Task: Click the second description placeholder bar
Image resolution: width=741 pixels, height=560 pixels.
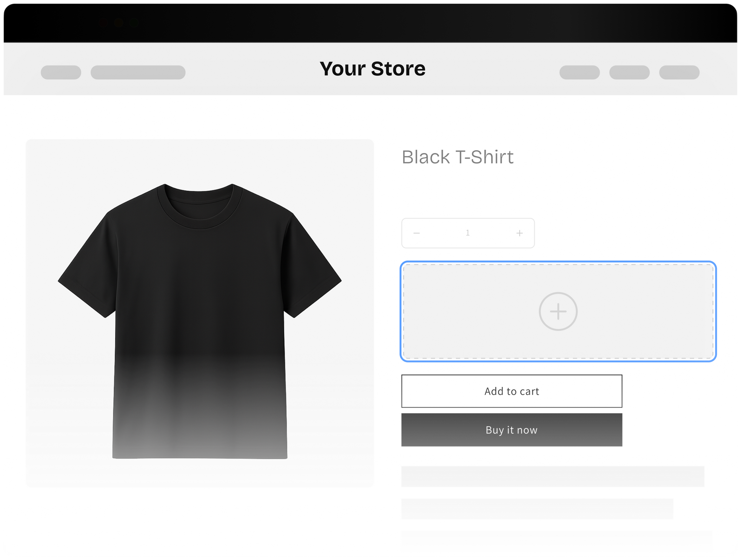Action: click(x=537, y=508)
